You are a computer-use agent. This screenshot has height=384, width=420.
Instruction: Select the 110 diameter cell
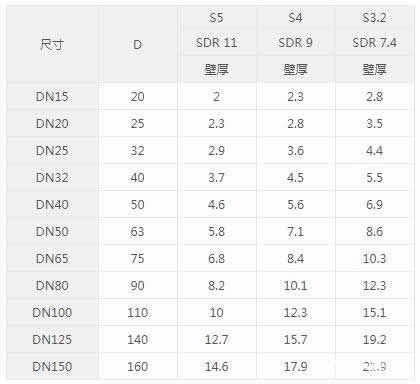click(137, 313)
